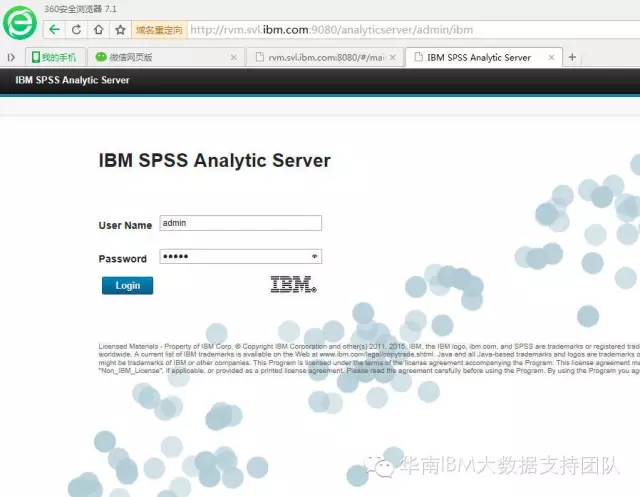Switch to rvm.svl.ibm.com:8080 tab
640x497 pixels.
(x=325, y=57)
